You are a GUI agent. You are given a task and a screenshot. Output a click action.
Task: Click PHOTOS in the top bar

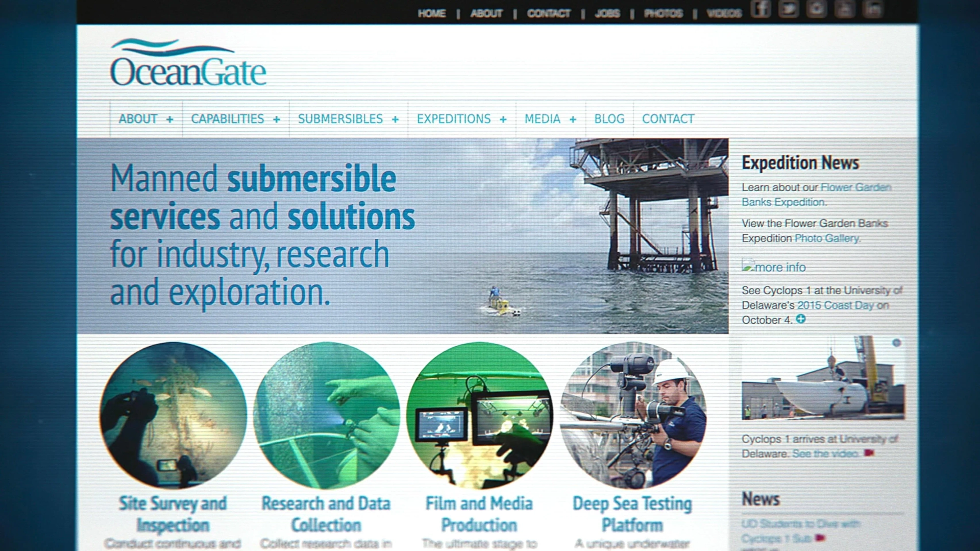pos(663,13)
